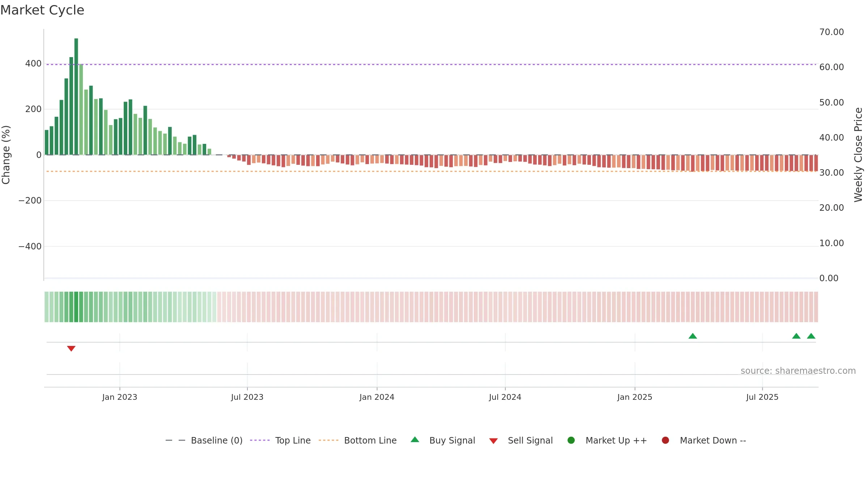Click the −200 left axis tick label
This screenshot has width=868, height=488.
pyautogui.click(x=30, y=201)
